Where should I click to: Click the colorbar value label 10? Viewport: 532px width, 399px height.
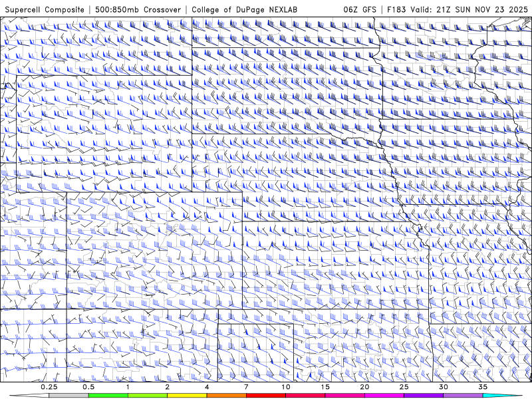286,387
